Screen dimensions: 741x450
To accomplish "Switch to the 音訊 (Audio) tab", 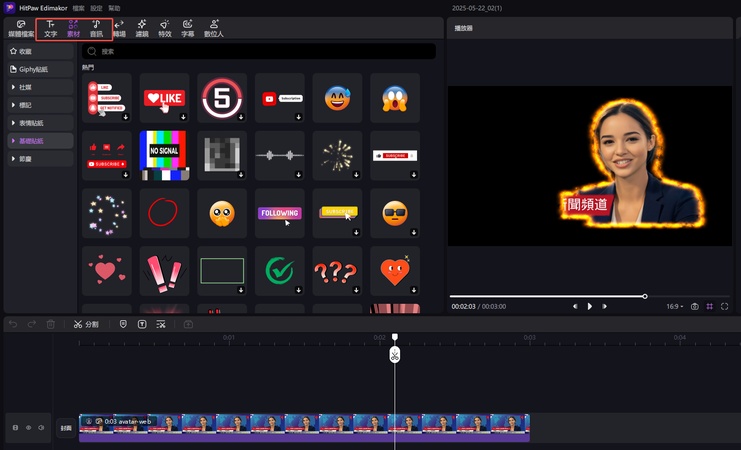I will coord(96,28).
